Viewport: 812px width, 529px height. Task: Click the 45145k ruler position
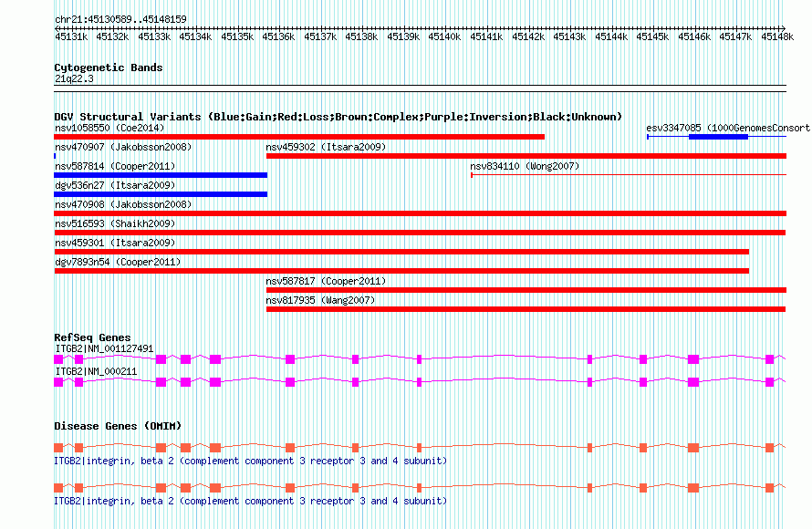tap(652, 36)
